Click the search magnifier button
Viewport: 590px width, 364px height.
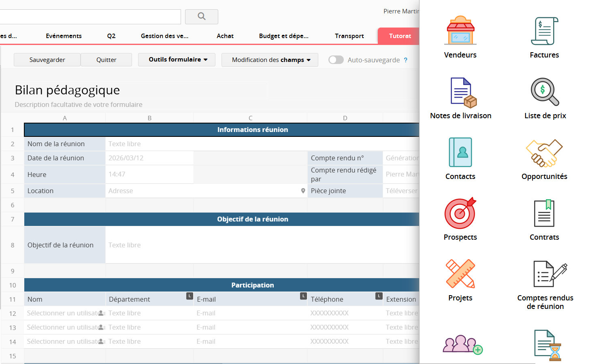click(202, 17)
